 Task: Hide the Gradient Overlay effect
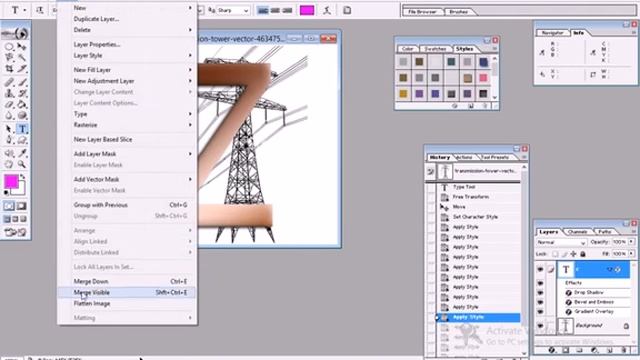pyautogui.click(x=540, y=311)
